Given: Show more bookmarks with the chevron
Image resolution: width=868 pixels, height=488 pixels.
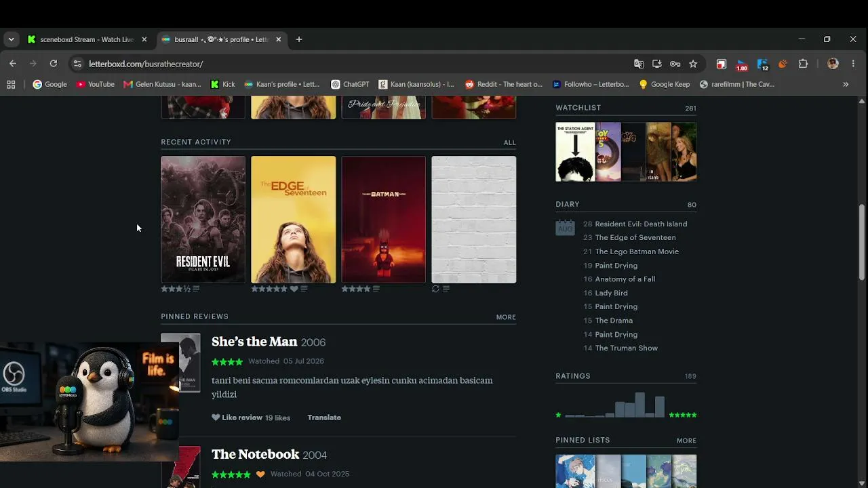Looking at the screenshot, I should pos(846,85).
